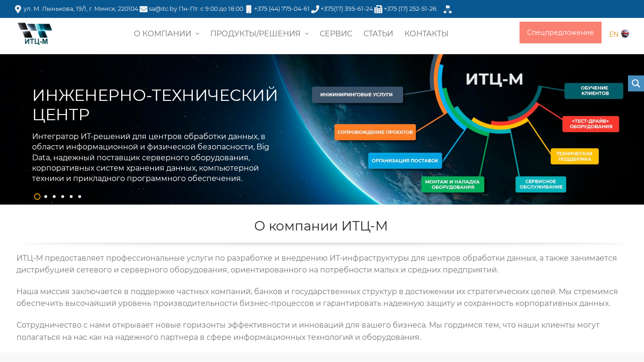This screenshot has width=644, height=362.
Task: Click the paragraph starting ИТЦ-М предоставляет
Action: tap(317, 264)
